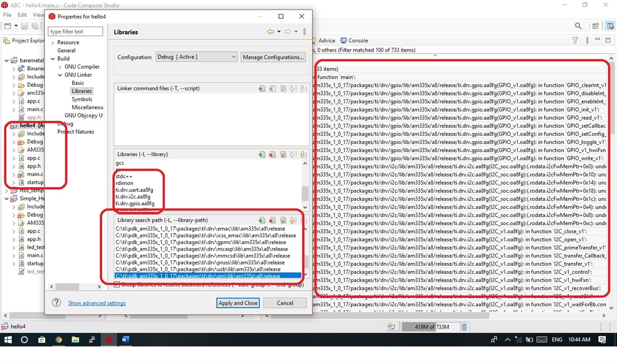Open the Edit menu

[x=22, y=15]
